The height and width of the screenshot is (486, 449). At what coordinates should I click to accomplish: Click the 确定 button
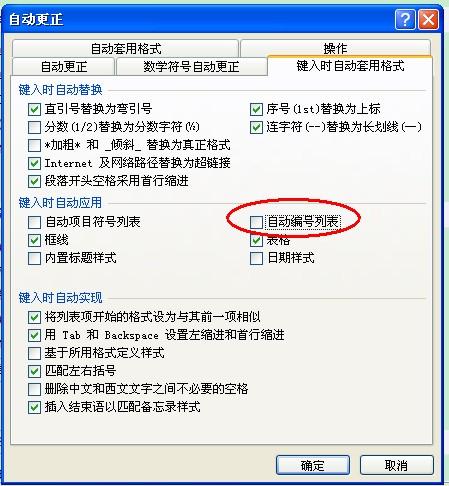(x=313, y=465)
